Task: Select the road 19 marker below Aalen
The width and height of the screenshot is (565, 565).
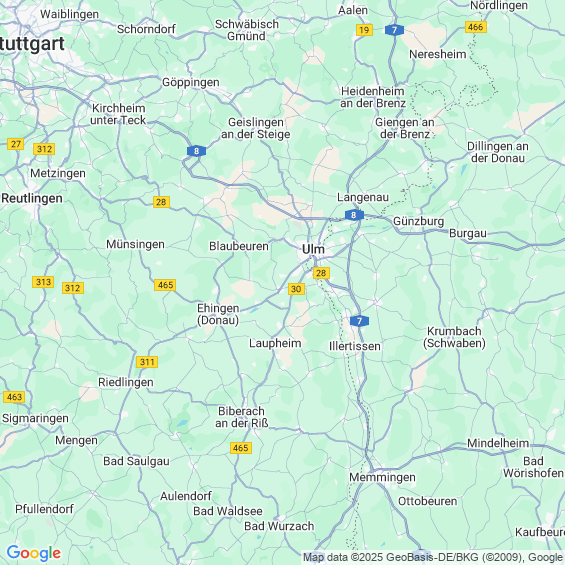Action: [364, 30]
